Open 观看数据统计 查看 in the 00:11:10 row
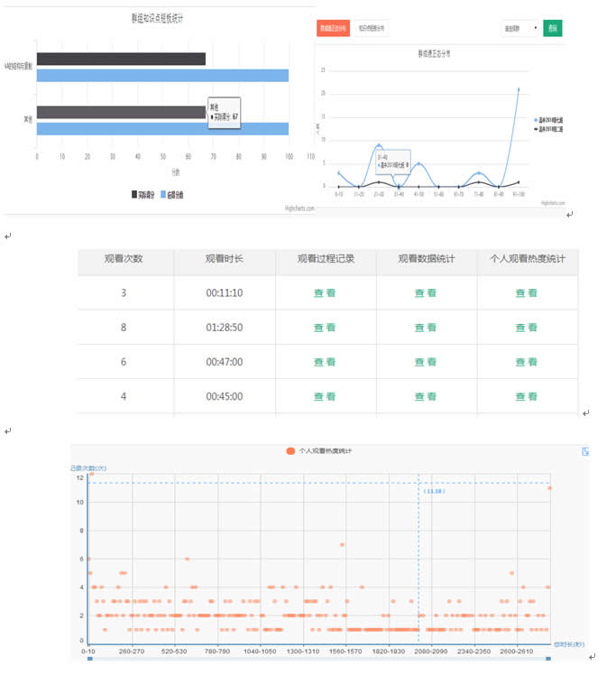Viewport: 616px width, 675px height. [426, 293]
